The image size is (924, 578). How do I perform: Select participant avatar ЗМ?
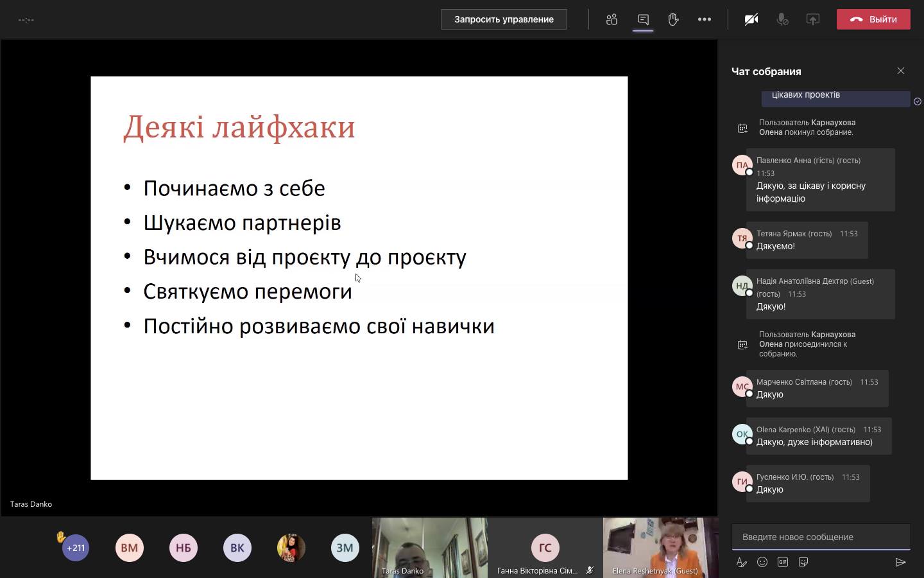[345, 548]
